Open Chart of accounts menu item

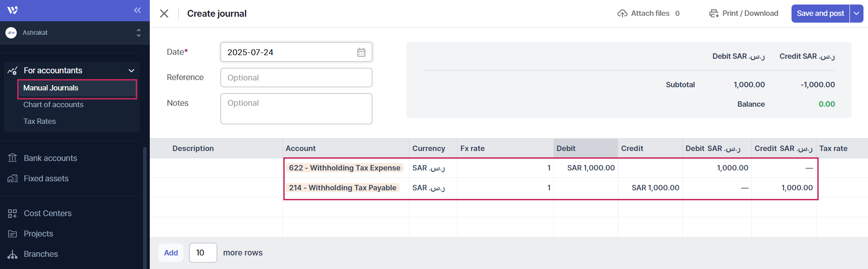[x=53, y=104]
